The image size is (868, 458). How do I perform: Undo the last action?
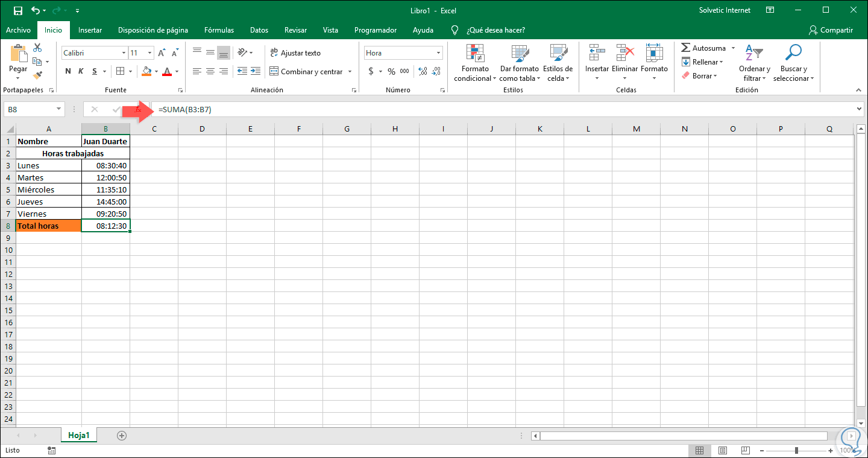click(x=36, y=10)
